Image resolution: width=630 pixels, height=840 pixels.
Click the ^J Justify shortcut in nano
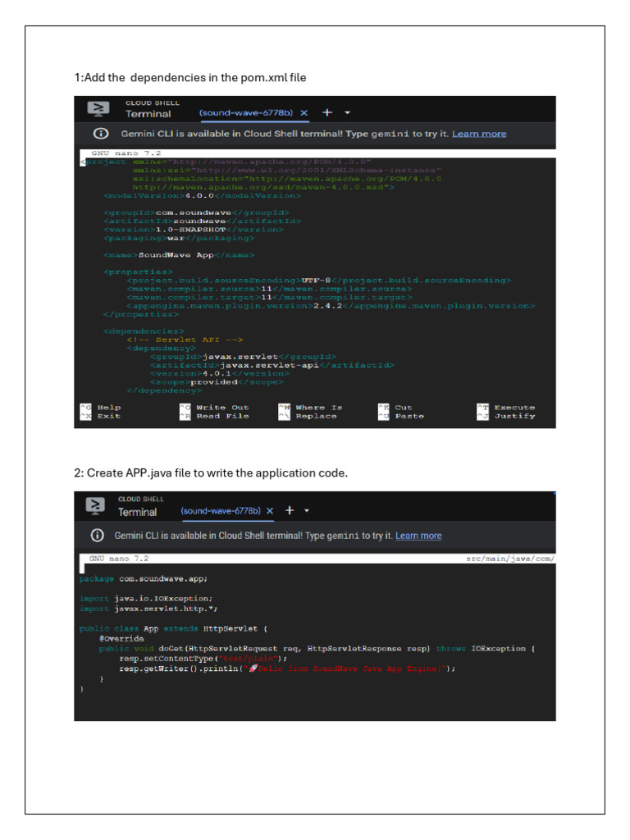(x=505, y=416)
